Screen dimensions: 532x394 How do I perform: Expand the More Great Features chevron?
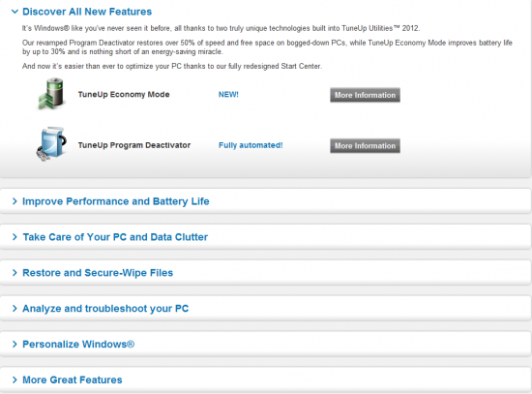15,379
